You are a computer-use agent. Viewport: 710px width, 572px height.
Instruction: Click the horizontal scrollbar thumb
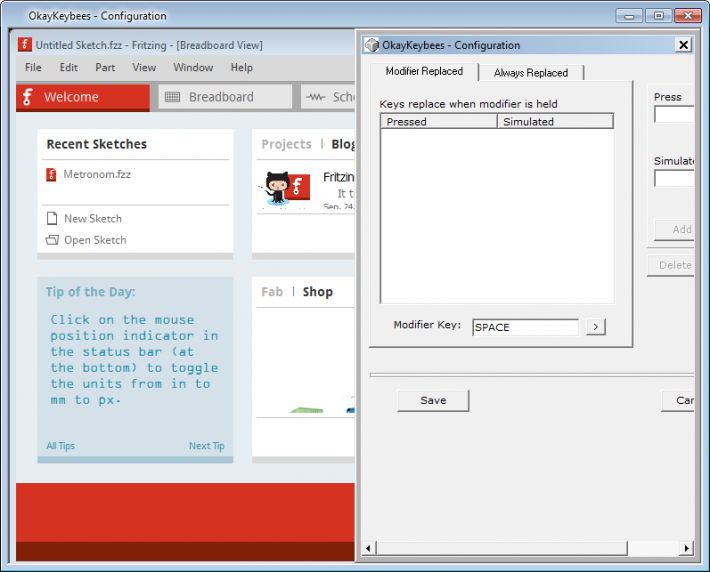click(503, 548)
